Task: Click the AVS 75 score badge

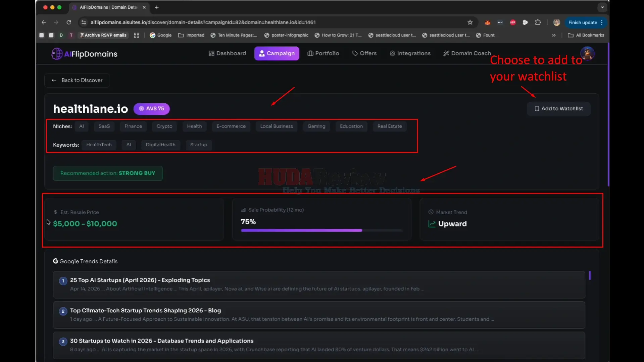Action: click(x=152, y=109)
